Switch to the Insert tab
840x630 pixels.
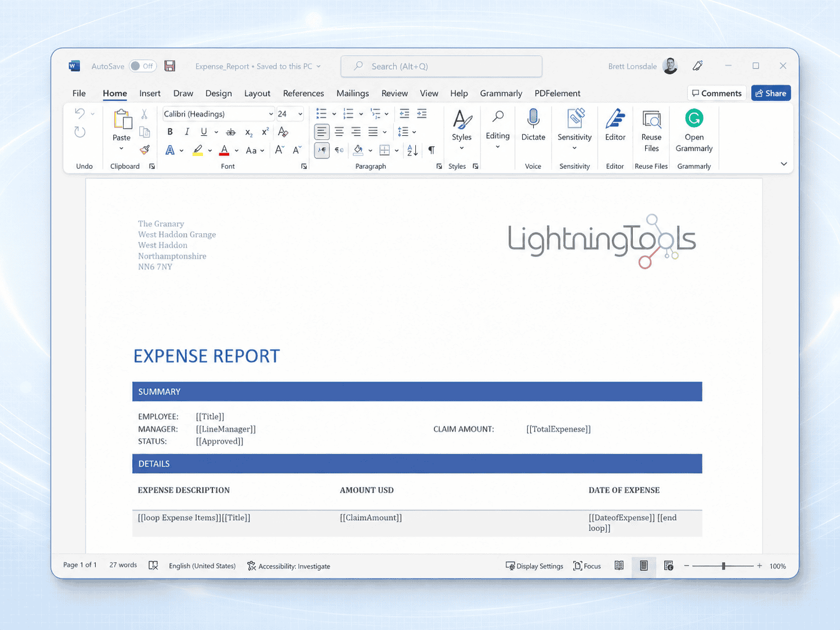coord(150,93)
